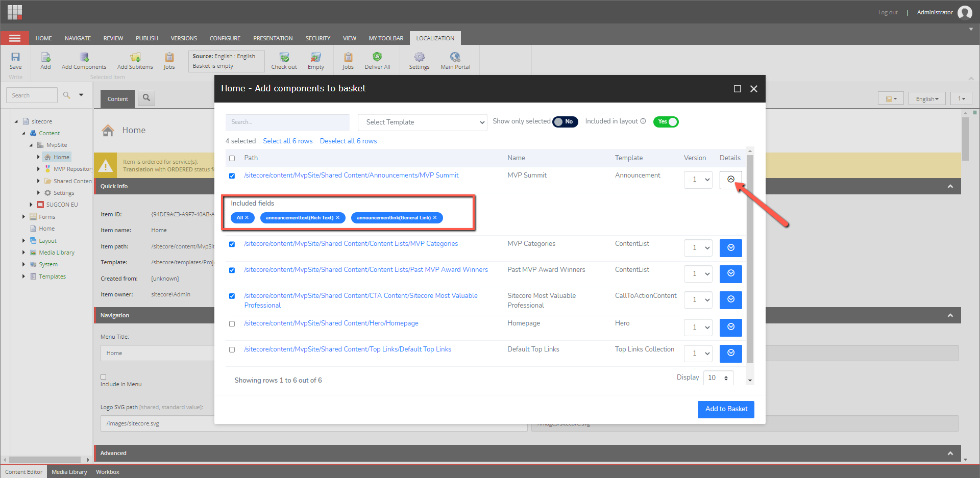Screen dimensions: 980x478
Task: Switch to the Media Library bottom tab
Action: pyautogui.click(x=69, y=472)
